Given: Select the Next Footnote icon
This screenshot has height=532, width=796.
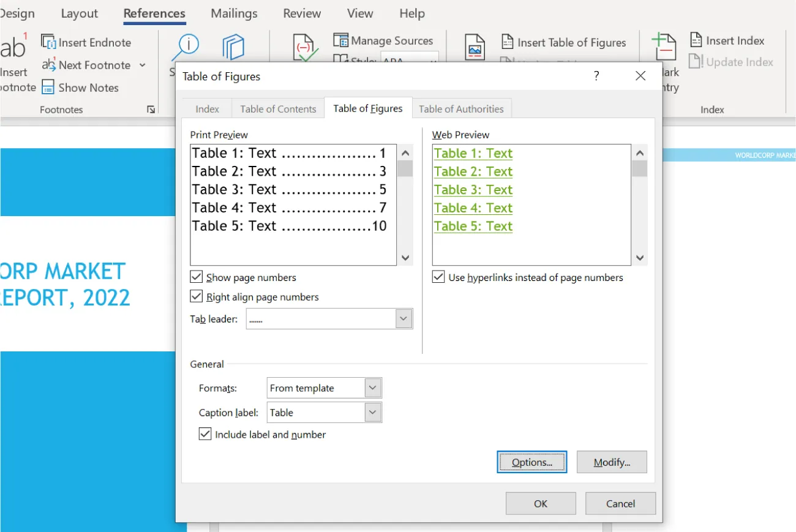Looking at the screenshot, I should (x=48, y=65).
